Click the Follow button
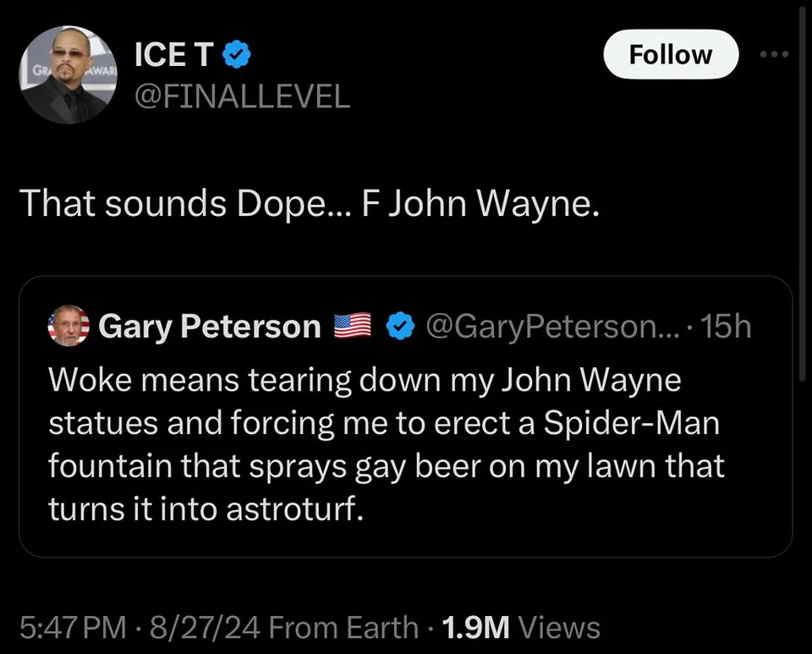Image resolution: width=812 pixels, height=654 pixels. 671,54
